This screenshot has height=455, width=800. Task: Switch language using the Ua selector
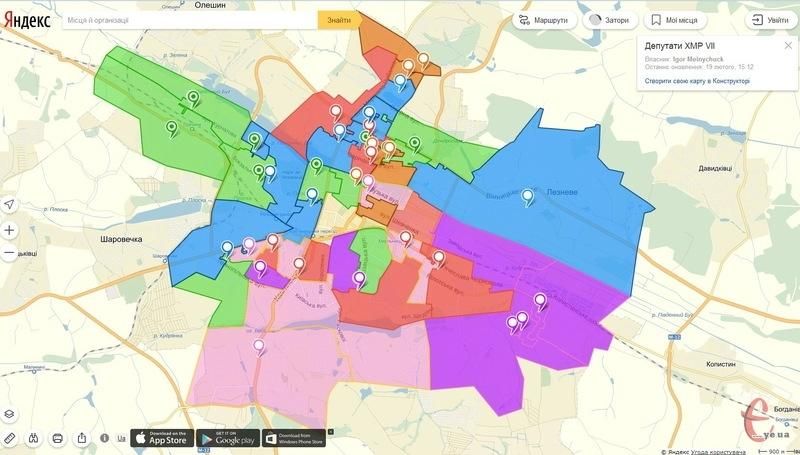121,438
